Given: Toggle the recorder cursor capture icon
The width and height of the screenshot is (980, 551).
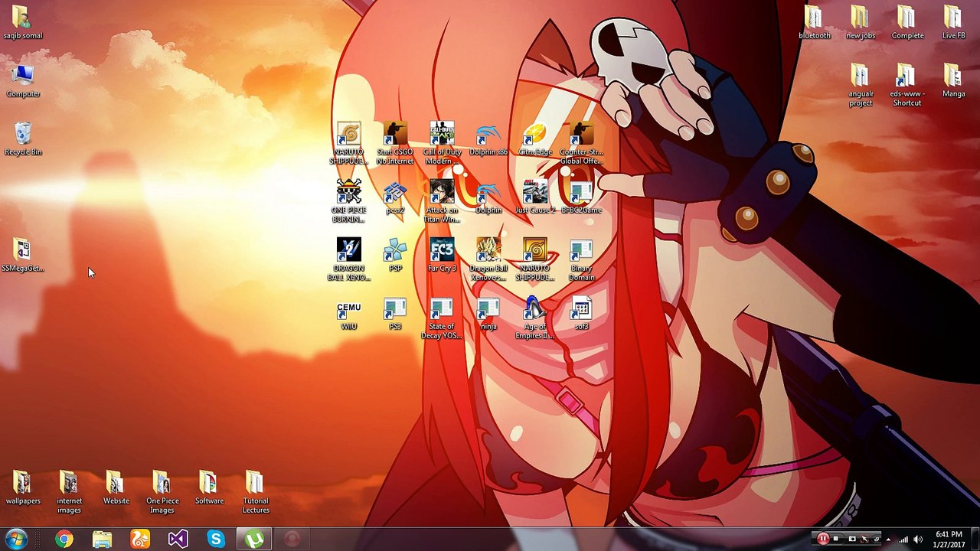Looking at the screenshot, I should click(x=864, y=539).
